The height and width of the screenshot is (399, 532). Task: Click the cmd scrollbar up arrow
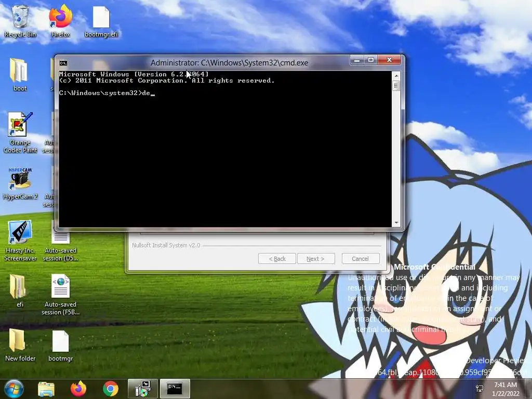(x=396, y=75)
